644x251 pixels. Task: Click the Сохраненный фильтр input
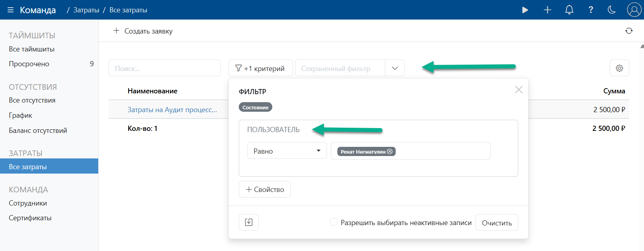point(340,68)
